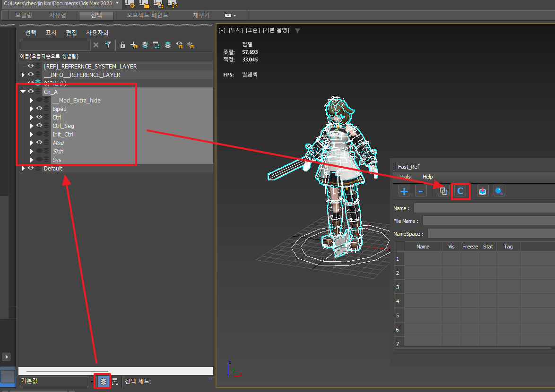Click the blue minus button in Fast_Ref
This screenshot has width=555, height=392.
tap(421, 191)
